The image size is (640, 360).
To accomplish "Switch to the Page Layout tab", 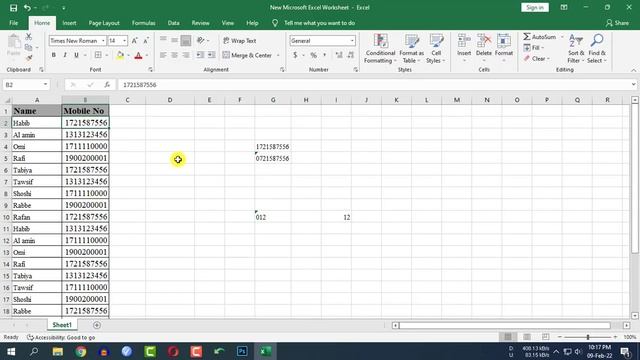I will point(104,23).
